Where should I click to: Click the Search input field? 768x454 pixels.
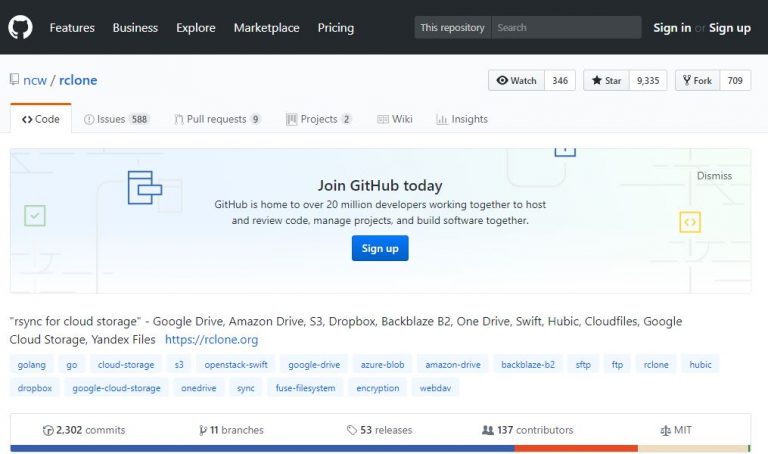click(x=566, y=27)
